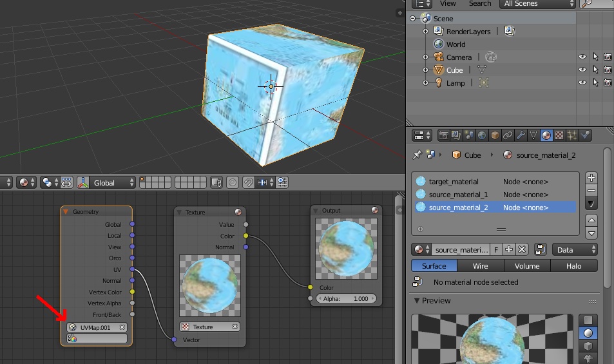The height and width of the screenshot is (364, 614).
Task: Click the outliner search magnifier icon
Action: coord(586,3)
